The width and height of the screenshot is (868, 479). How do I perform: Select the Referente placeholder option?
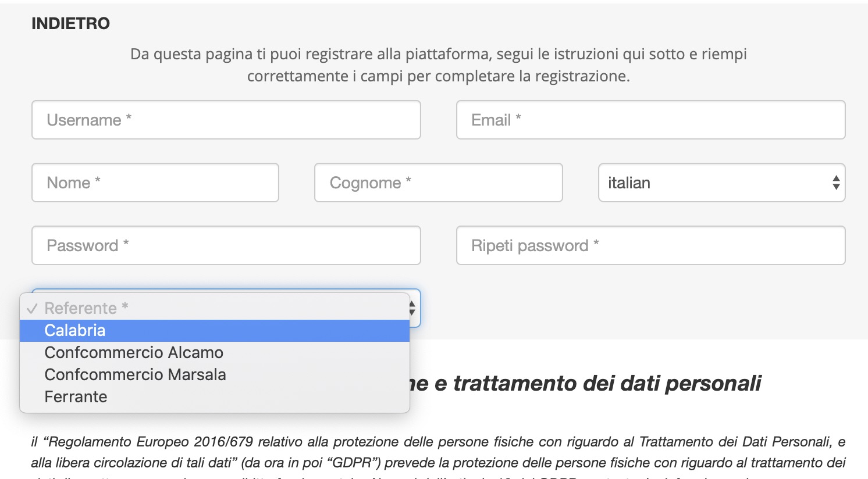click(x=86, y=308)
